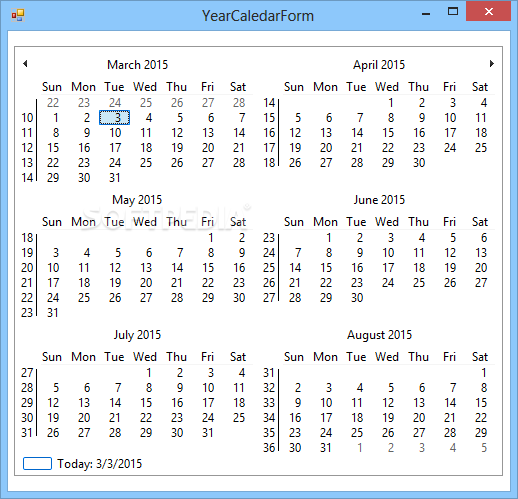The image size is (518, 499).
Task: Select April 1 in April 2015
Action: [x=390, y=103]
